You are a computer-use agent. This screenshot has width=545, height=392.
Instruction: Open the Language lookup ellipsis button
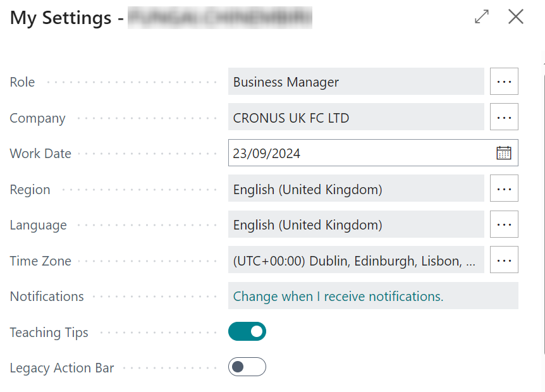(x=504, y=224)
